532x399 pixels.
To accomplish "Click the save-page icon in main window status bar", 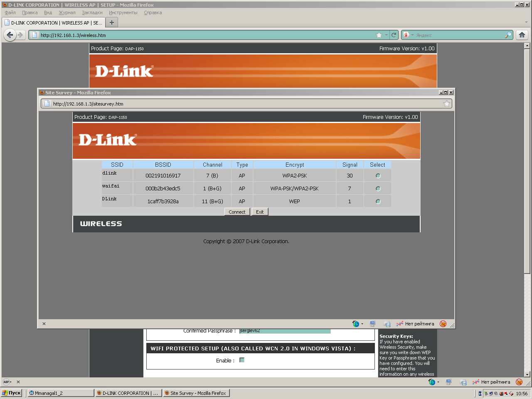I will 463,382.
